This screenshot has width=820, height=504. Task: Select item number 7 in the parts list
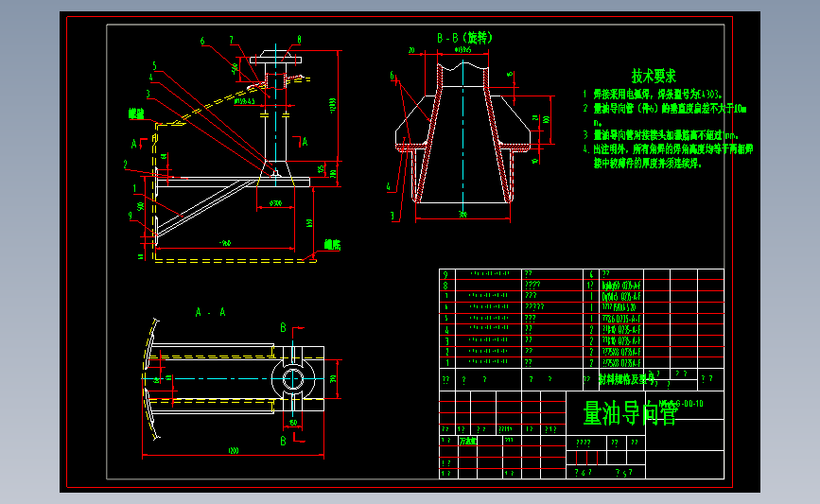click(x=445, y=296)
